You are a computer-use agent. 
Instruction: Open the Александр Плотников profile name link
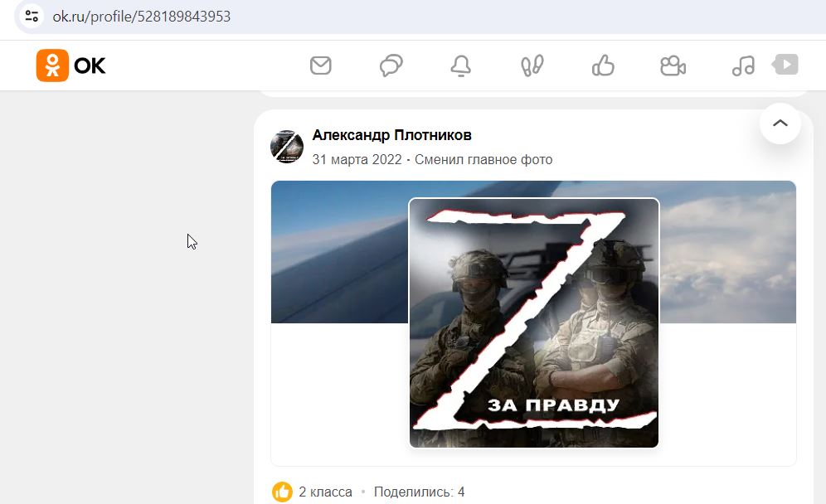[x=392, y=135]
